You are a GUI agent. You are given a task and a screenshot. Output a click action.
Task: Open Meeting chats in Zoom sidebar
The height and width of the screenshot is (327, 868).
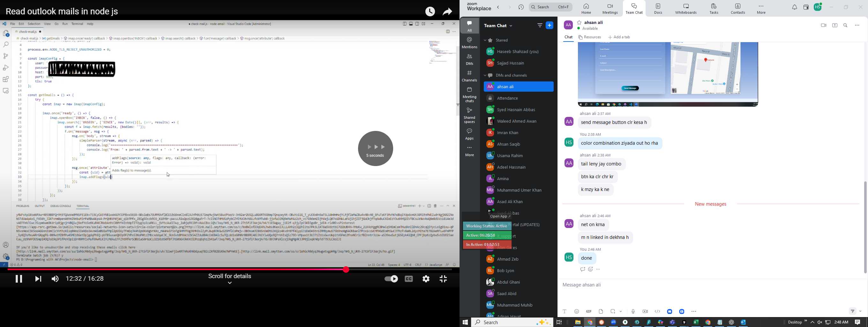click(x=469, y=95)
